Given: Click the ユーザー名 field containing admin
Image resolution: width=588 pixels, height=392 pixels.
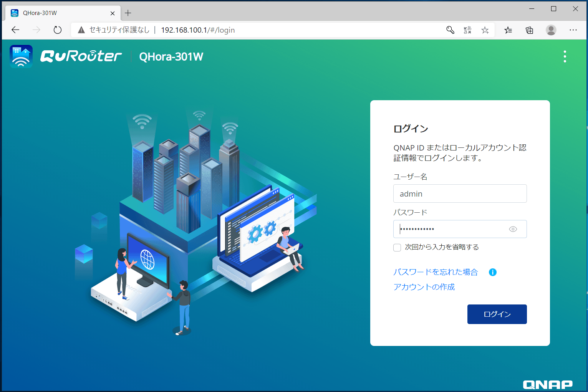Looking at the screenshot, I should pos(460,194).
